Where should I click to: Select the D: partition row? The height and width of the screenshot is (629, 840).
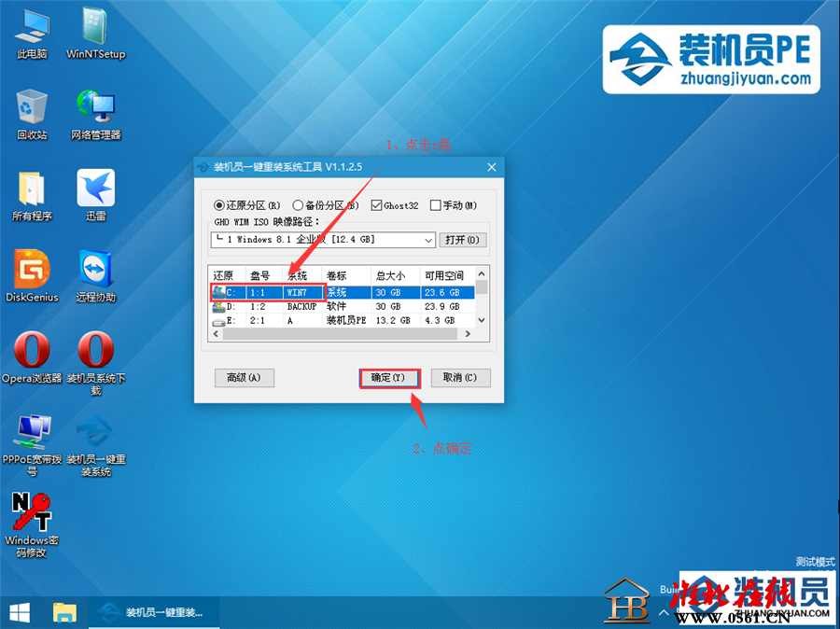343,306
